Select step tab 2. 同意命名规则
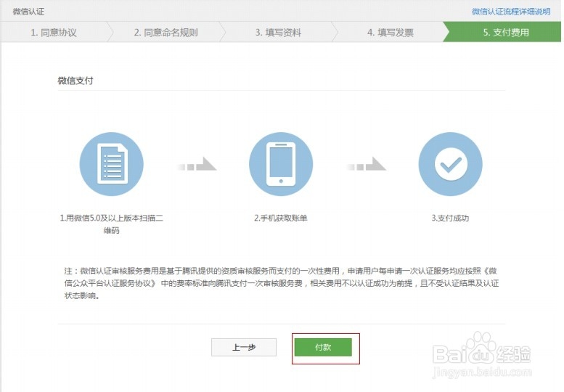This screenshot has height=392, width=564. [165, 33]
